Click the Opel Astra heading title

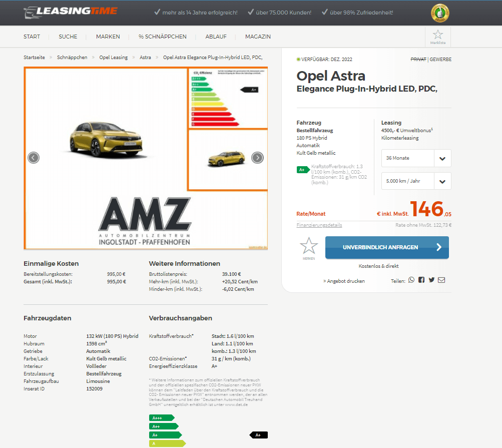(x=331, y=76)
